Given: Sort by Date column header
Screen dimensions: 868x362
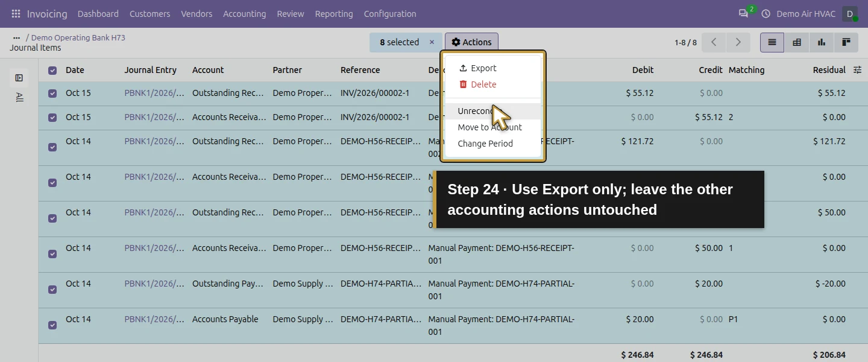Looking at the screenshot, I should pos(75,70).
